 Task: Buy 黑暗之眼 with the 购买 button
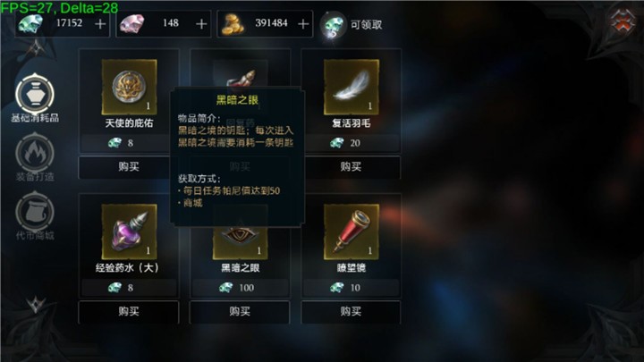pos(241,312)
